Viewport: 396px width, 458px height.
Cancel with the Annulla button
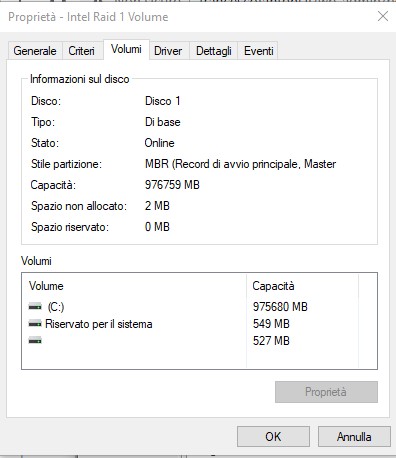(x=354, y=436)
